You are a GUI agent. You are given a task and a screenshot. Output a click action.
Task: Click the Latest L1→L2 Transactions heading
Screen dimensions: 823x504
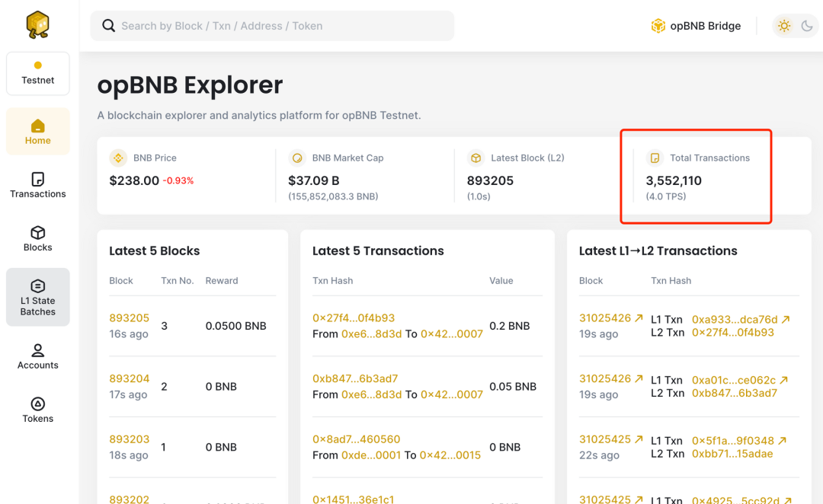[x=658, y=250]
